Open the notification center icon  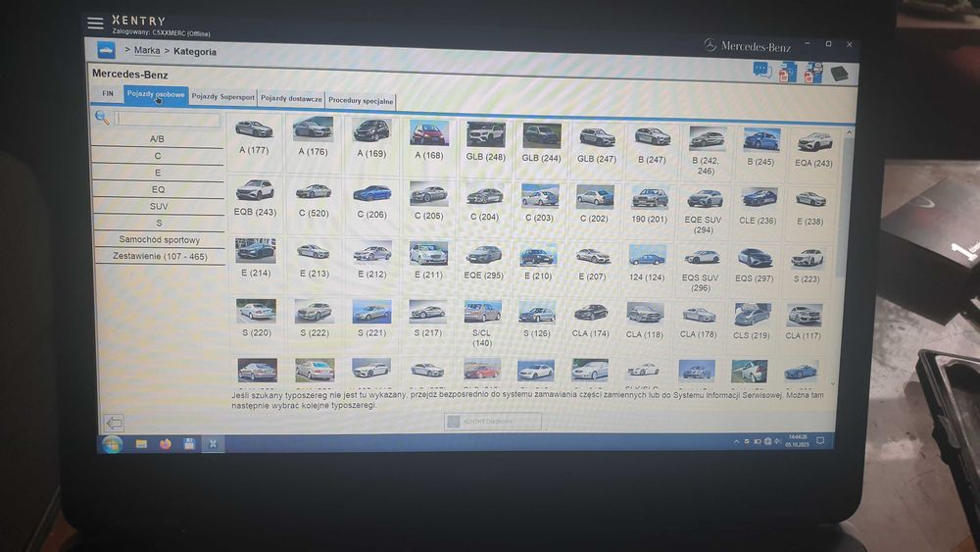820,441
